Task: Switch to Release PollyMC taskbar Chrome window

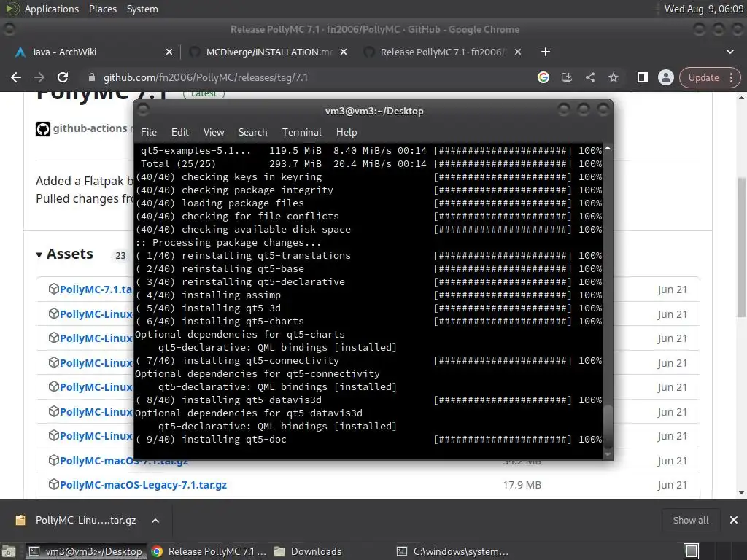Action: point(208,551)
